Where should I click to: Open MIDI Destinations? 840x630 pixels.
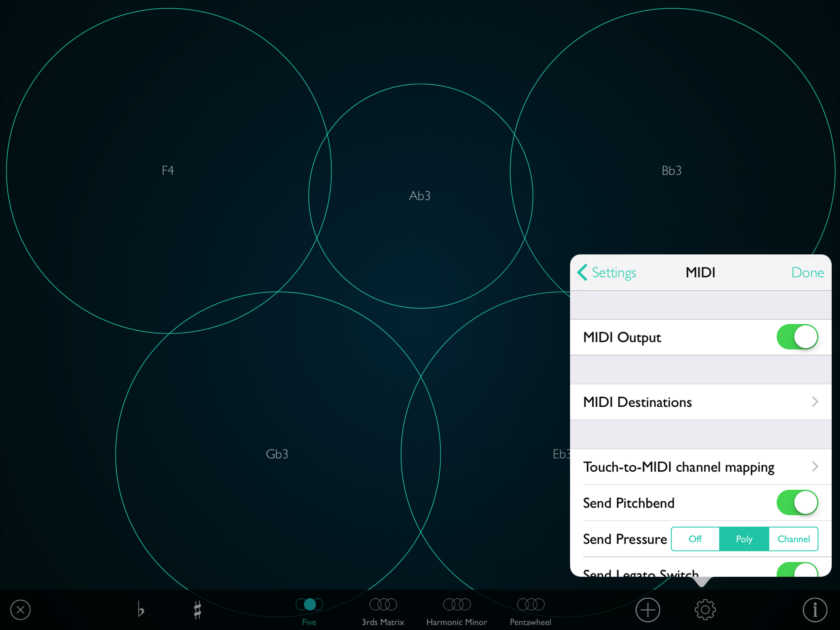701,402
